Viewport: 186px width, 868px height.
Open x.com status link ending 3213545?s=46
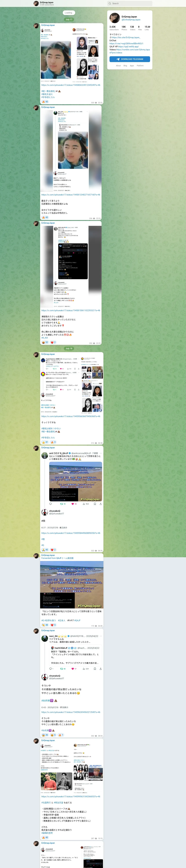[71, 712]
